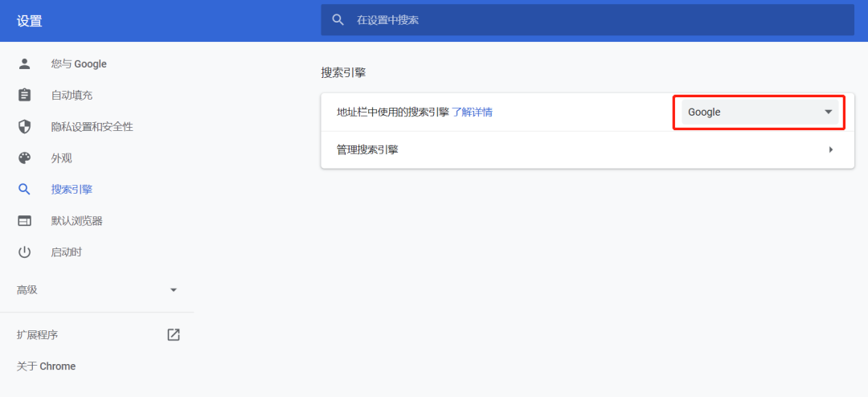The width and height of the screenshot is (868, 397).
Task: Click the 管理搜索引擎 row text
Action: click(367, 149)
